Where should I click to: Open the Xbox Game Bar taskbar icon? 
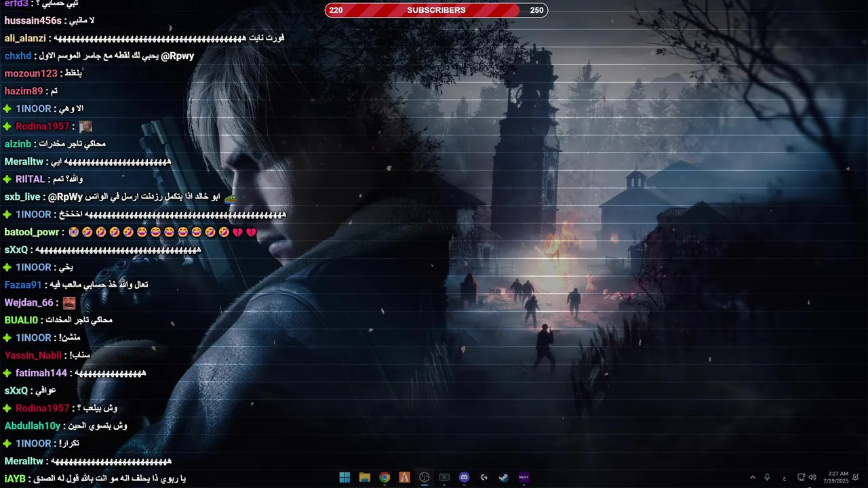[444, 477]
